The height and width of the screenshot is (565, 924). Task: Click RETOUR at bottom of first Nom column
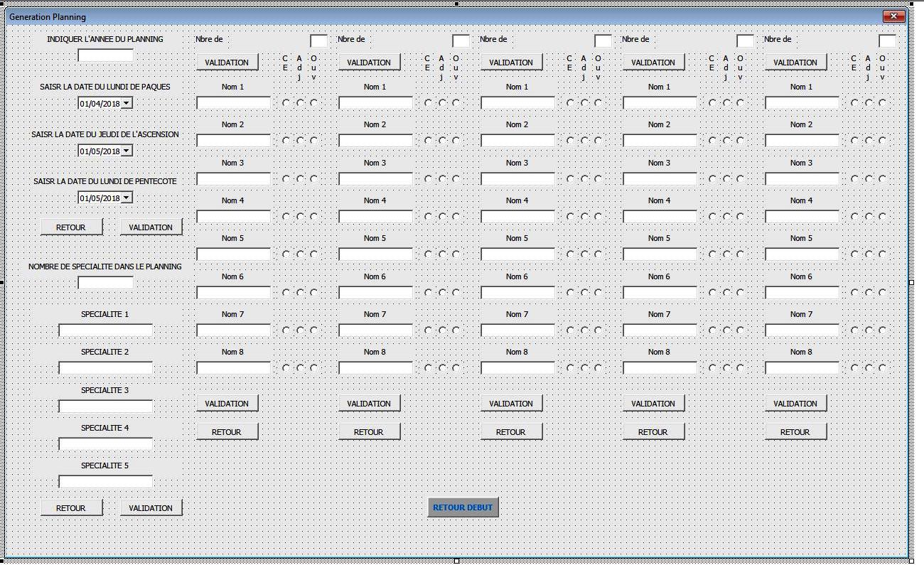pyautogui.click(x=227, y=431)
